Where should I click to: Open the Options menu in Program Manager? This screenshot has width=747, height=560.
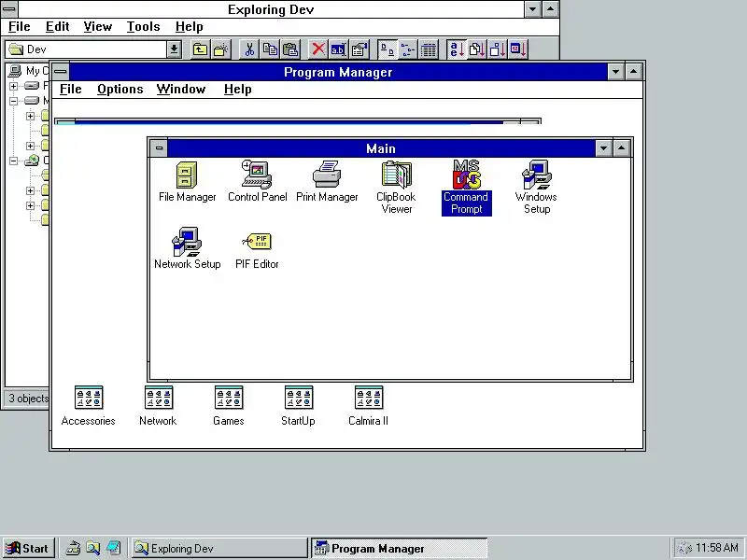tap(120, 90)
